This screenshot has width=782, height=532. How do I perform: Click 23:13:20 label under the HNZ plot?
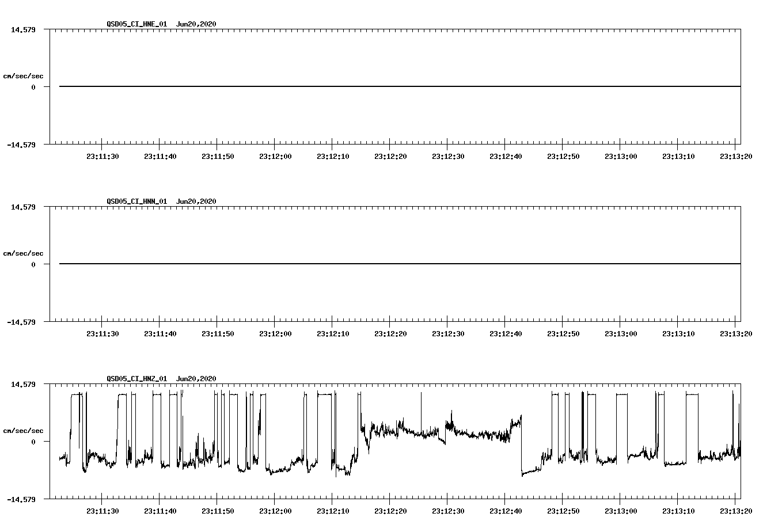tap(736, 511)
